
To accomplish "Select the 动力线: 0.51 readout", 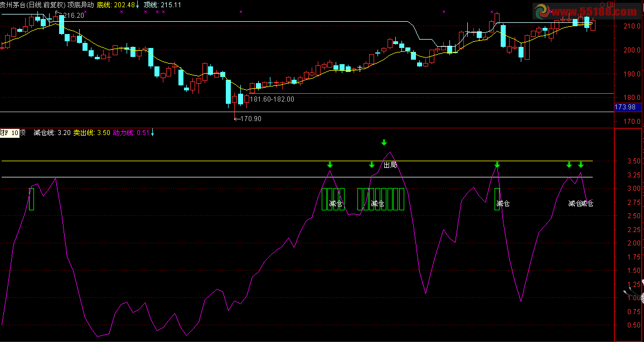I will pos(131,133).
